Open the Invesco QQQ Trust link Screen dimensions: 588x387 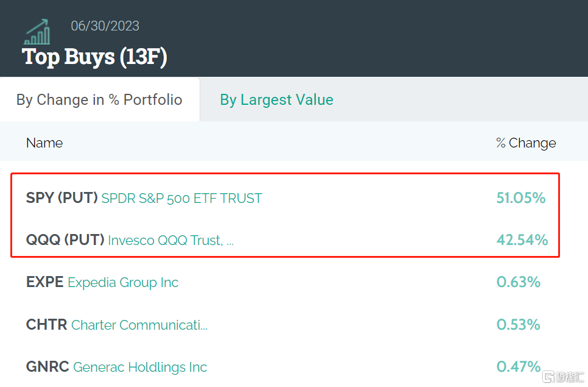click(170, 240)
